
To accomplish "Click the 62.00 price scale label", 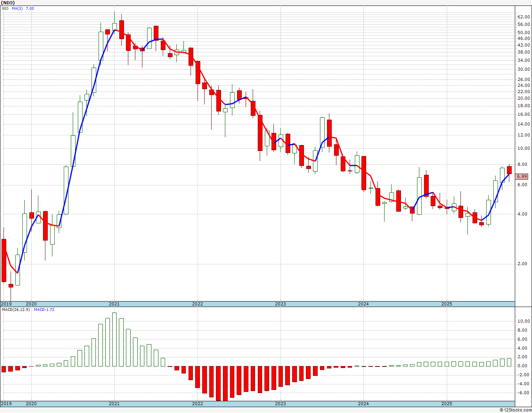I will tap(523, 17).
